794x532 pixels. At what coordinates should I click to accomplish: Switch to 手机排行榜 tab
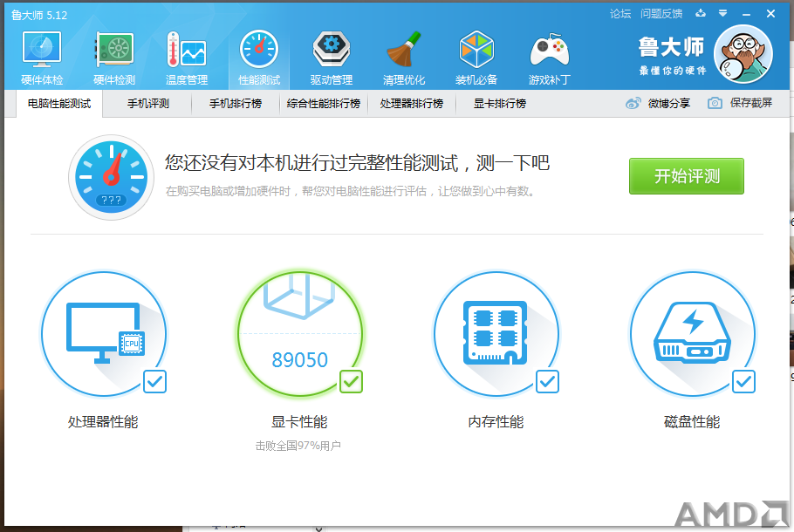[x=236, y=104]
